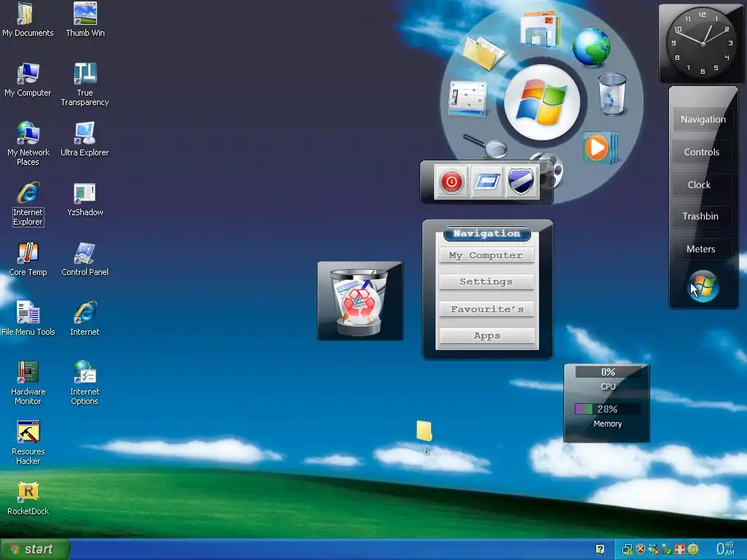Choose Settings in navigation widget
Image resolution: width=747 pixels, height=560 pixels.
486,281
